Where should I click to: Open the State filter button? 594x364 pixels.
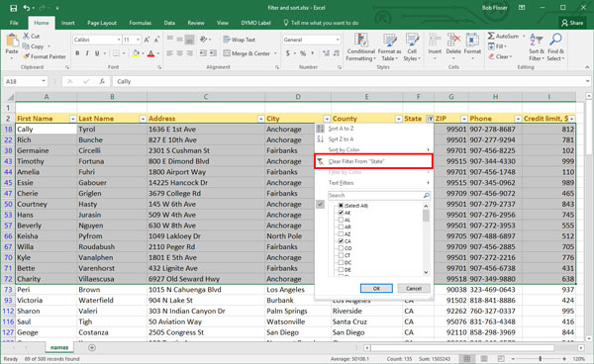pos(430,119)
